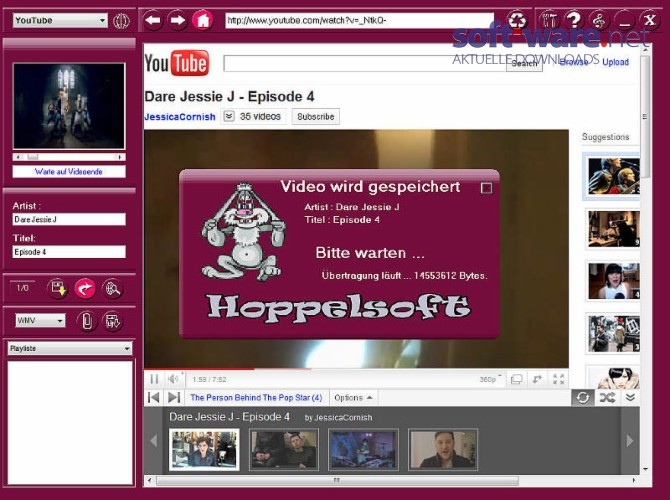The height and width of the screenshot is (500, 670).
Task: Click the YouTube Search button
Action: [x=524, y=64]
